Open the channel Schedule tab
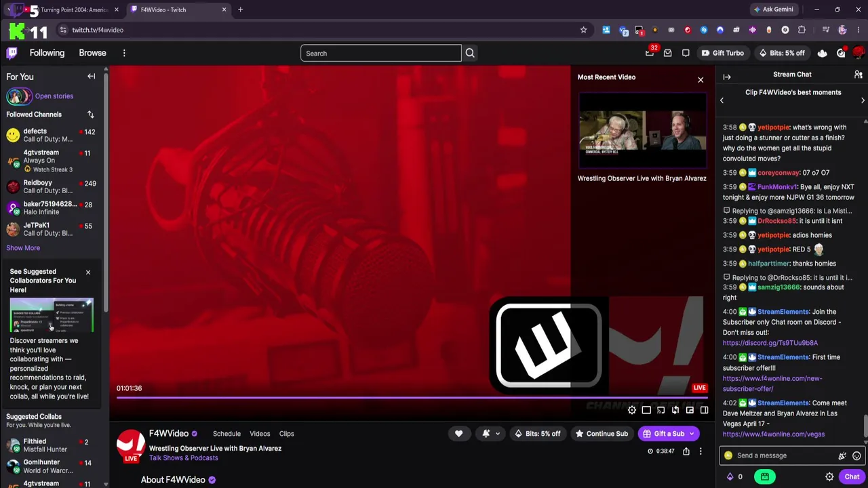The height and width of the screenshot is (488, 868). [x=226, y=434]
